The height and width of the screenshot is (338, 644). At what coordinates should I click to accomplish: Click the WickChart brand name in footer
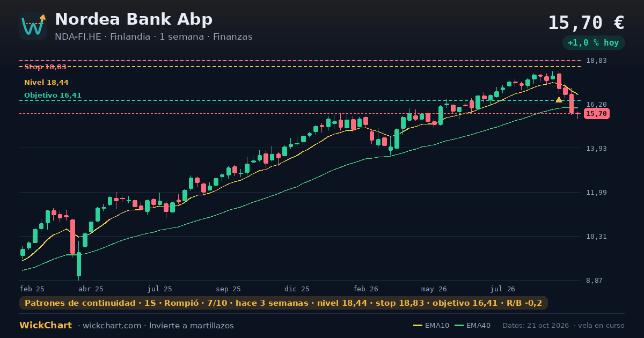tap(46, 326)
